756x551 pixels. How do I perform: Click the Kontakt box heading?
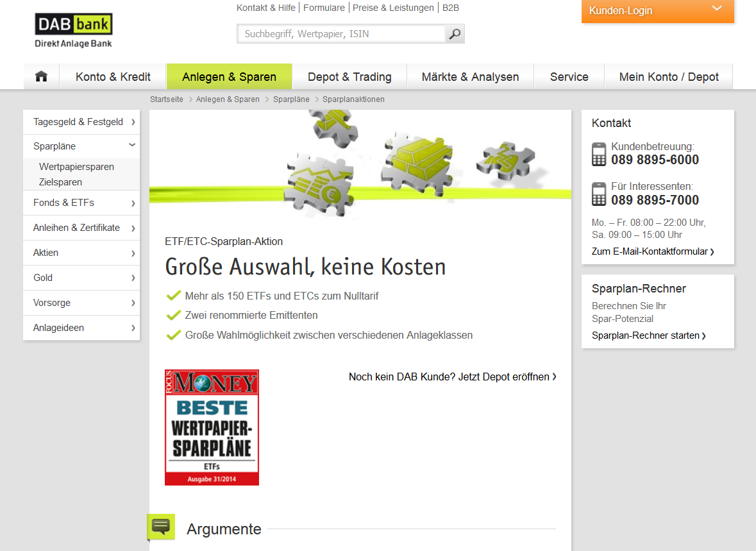(x=611, y=123)
